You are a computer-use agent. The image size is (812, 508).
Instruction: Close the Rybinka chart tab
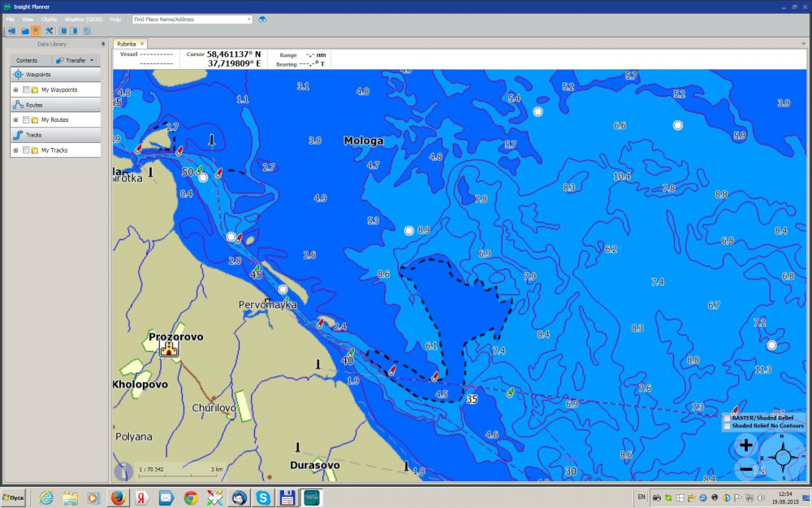pos(142,44)
